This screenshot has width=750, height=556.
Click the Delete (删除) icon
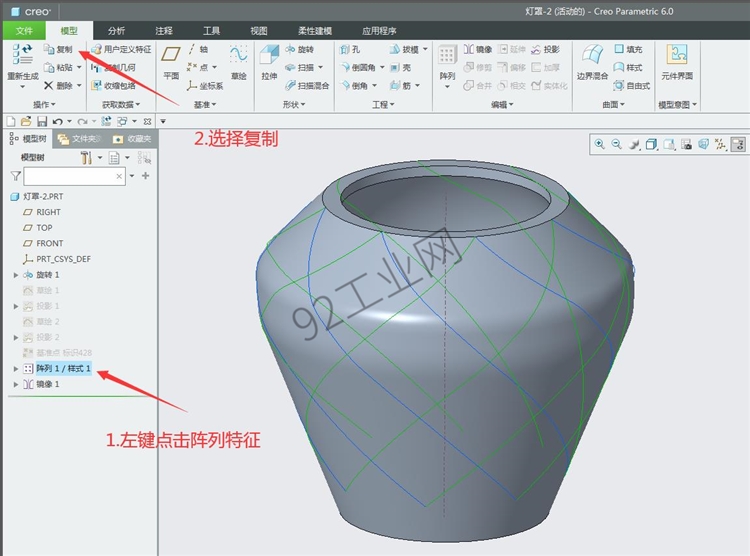pyautogui.click(x=48, y=86)
